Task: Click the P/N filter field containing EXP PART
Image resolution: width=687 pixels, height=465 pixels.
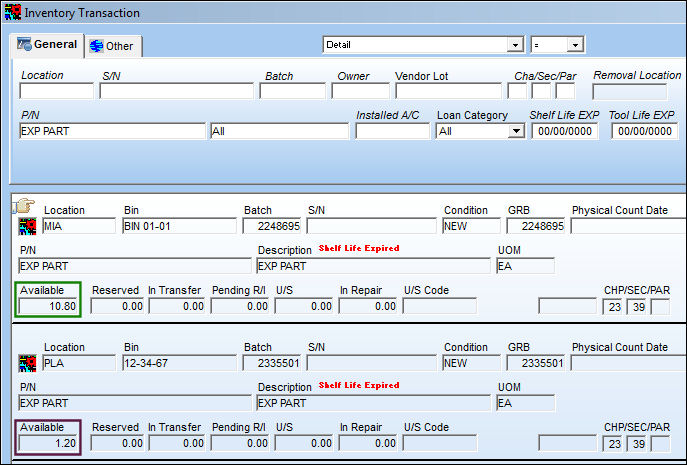Action: (113, 131)
